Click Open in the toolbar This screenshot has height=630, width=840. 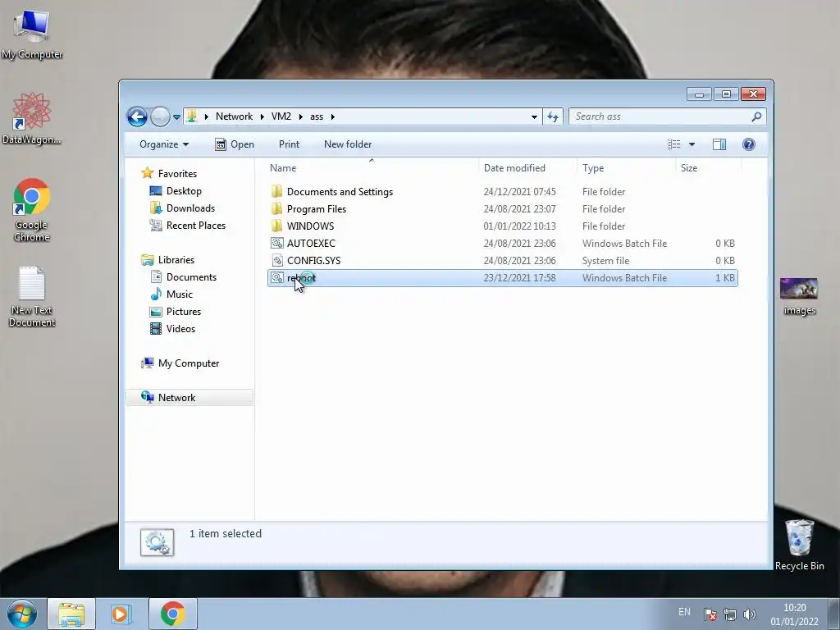pyautogui.click(x=235, y=144)
